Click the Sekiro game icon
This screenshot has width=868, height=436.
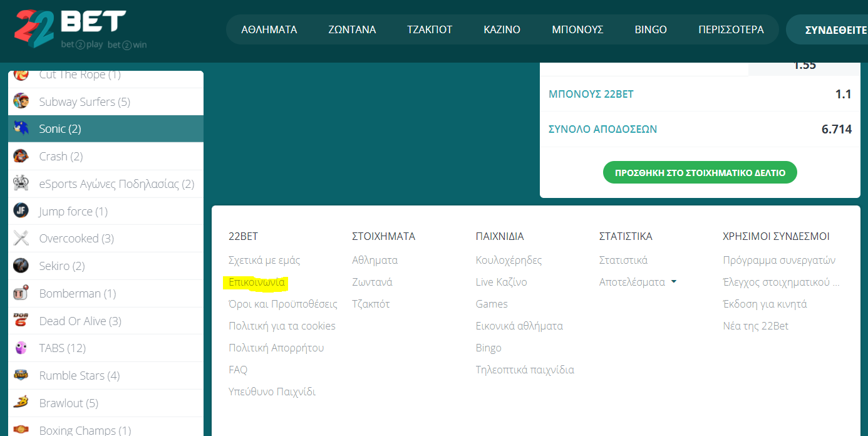21,266
